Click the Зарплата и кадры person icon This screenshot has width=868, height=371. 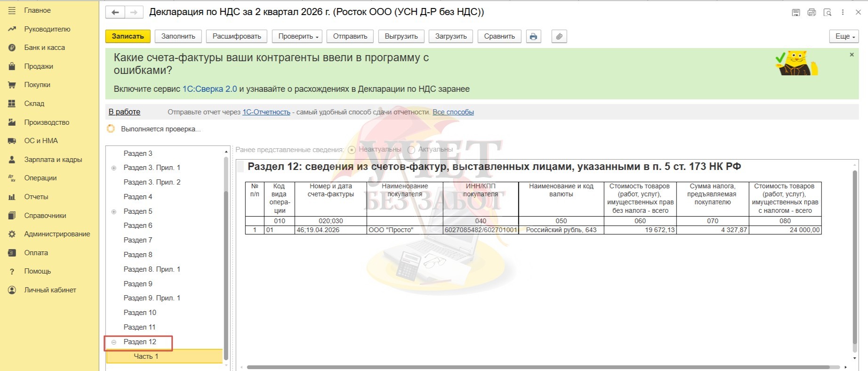[x=12, y=160]
